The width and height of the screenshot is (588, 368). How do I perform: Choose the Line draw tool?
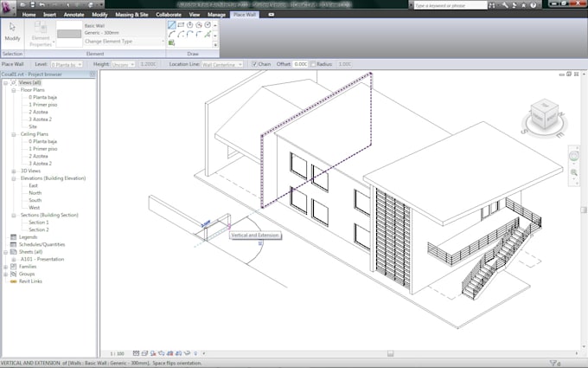tap(172, 24)
